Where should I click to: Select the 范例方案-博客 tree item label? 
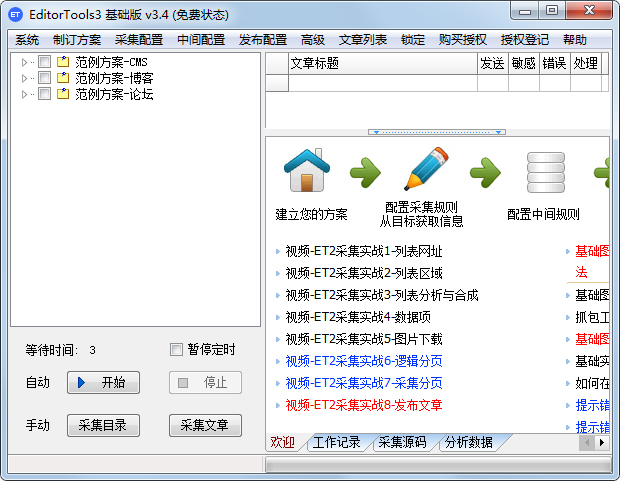114,78
